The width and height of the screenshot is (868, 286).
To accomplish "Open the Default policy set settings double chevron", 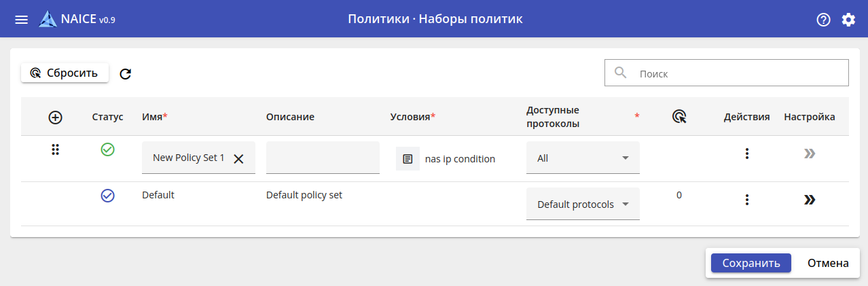I will 809,200.
